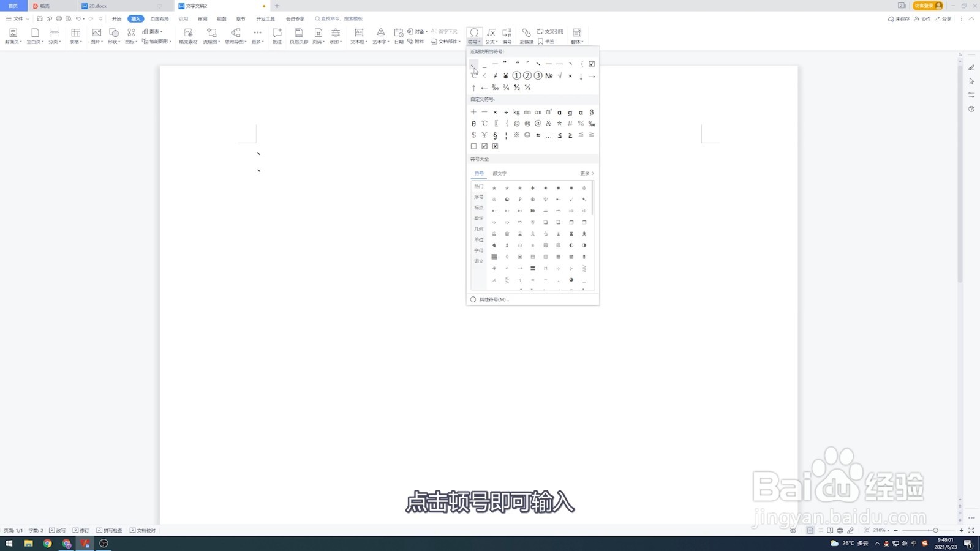The height and width of the screenshot is (551, 980).
Task: Toggle spell check (拼写检查) in status bar
Action: tap(109, 530)
